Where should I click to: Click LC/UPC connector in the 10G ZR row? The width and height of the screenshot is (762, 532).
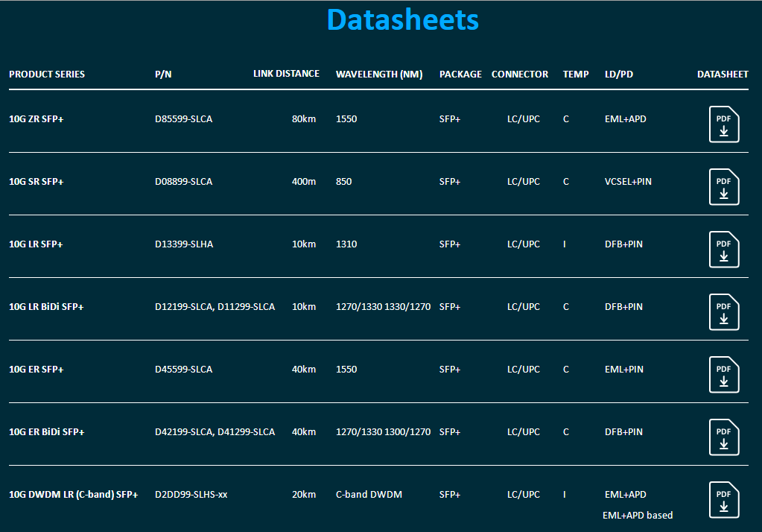524,119
